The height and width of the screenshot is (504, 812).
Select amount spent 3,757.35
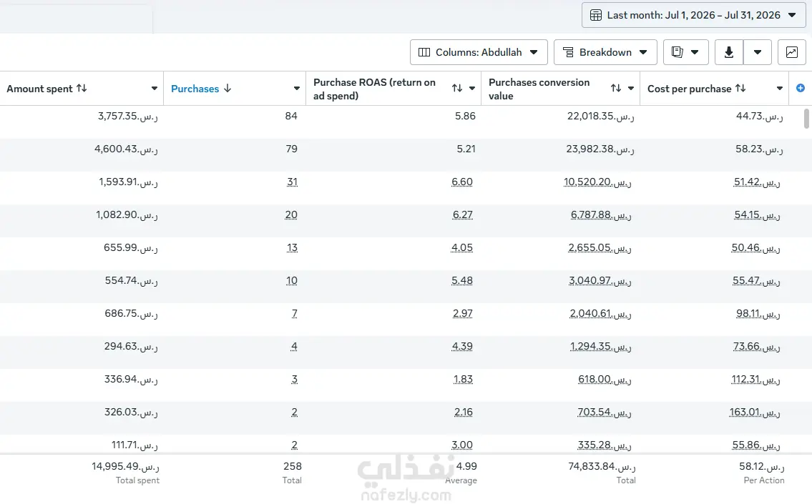(x=128, y=116)
